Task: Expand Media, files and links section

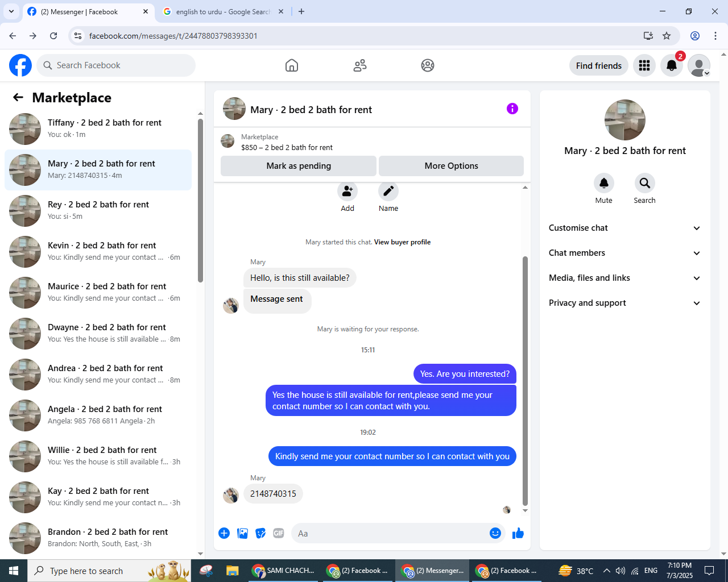Action: click(x=624, y=278)
